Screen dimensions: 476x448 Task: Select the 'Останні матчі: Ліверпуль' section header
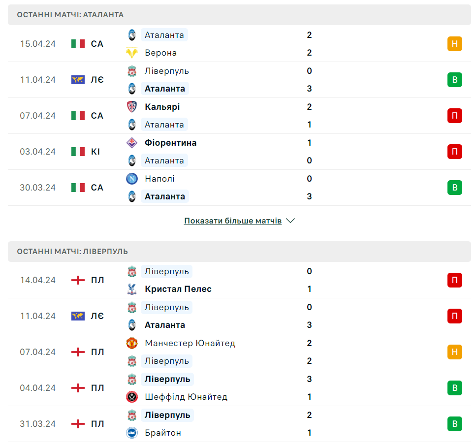(72, 252)
